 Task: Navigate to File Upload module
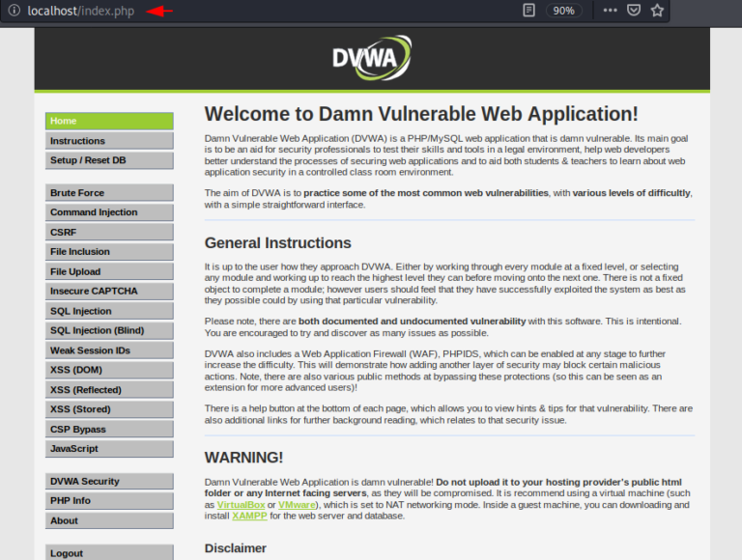pos(109,271)
